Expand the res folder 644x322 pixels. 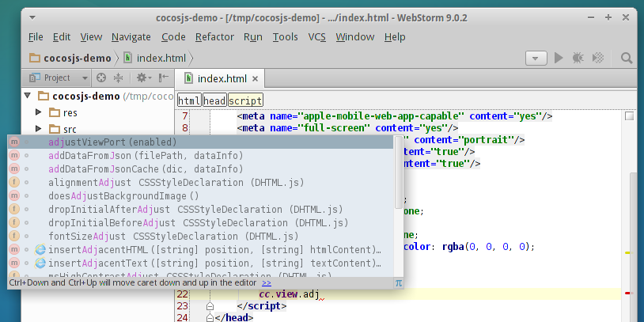coord(39,112)
